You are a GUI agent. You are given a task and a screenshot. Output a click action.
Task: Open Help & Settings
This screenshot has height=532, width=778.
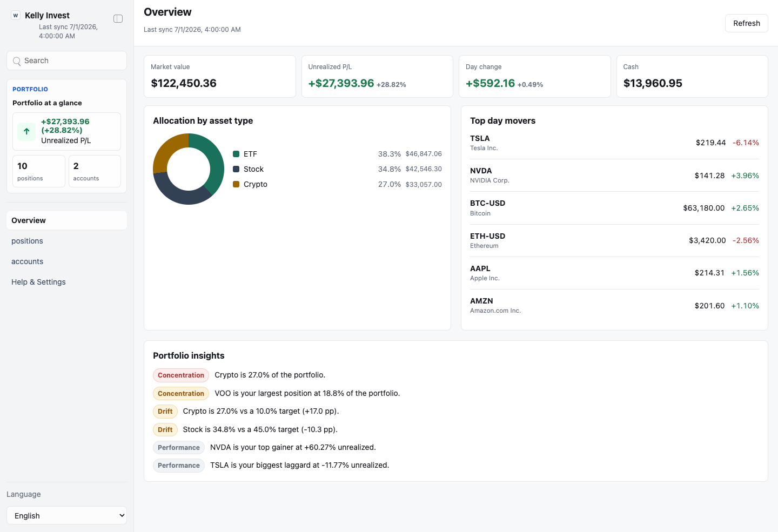coord(66,282)
